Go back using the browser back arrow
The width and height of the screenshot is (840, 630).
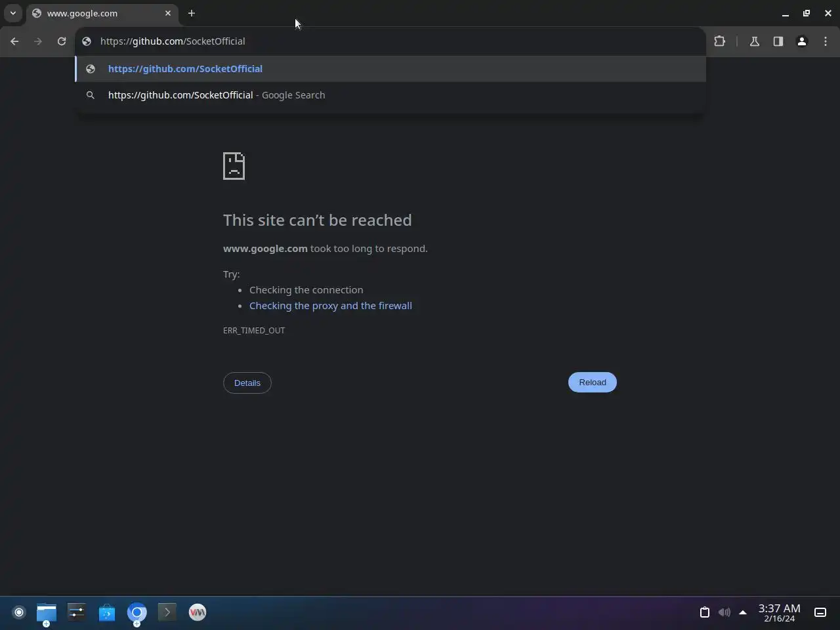click(x=14, y=41)
